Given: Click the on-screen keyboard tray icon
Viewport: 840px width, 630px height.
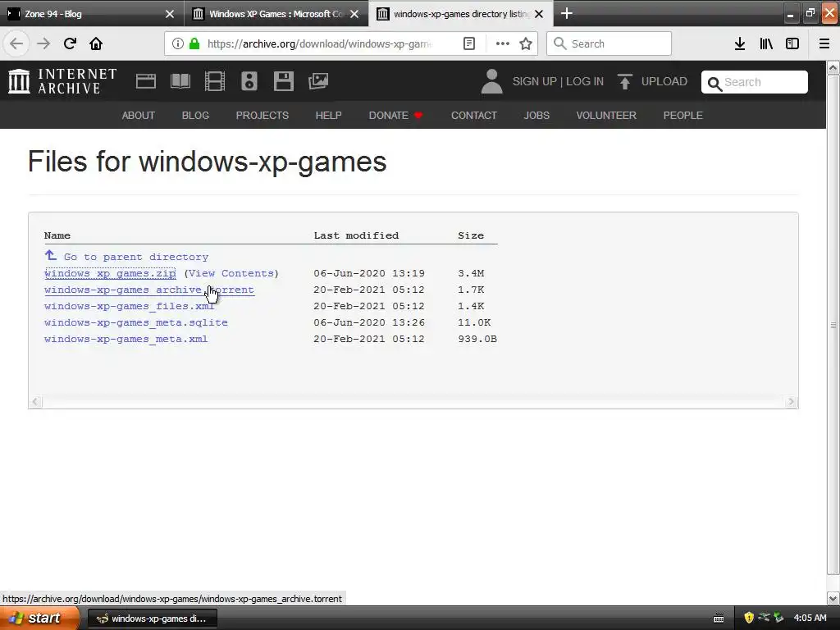Looking at the screenshot, I should [x=719, y=619].
